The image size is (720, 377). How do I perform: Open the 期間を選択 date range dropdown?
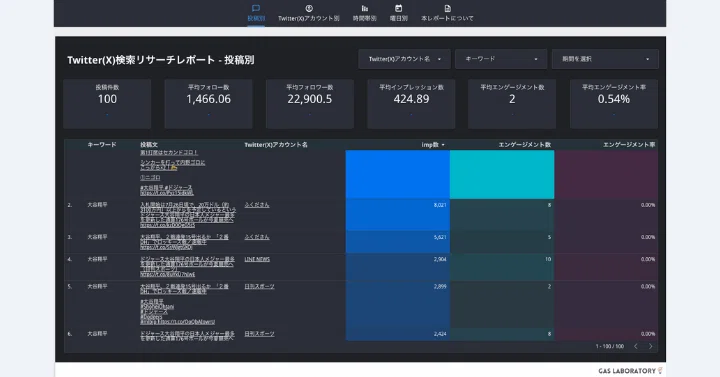click(605, 59)
